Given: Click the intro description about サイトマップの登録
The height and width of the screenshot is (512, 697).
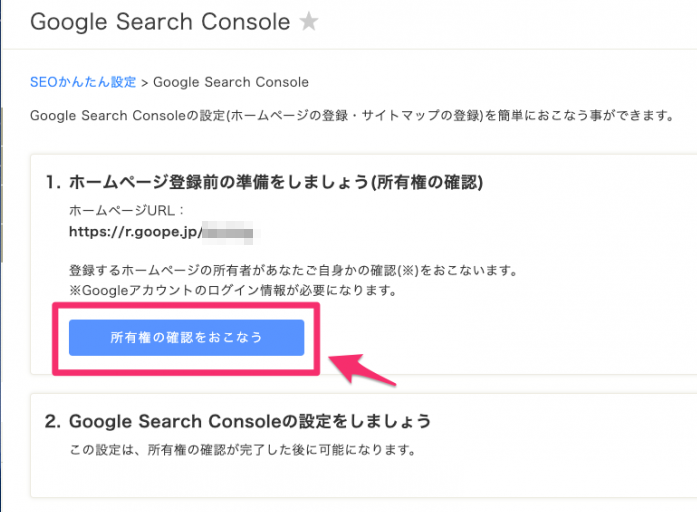Looking at the screenshot, I should click(x=352, y=116).
